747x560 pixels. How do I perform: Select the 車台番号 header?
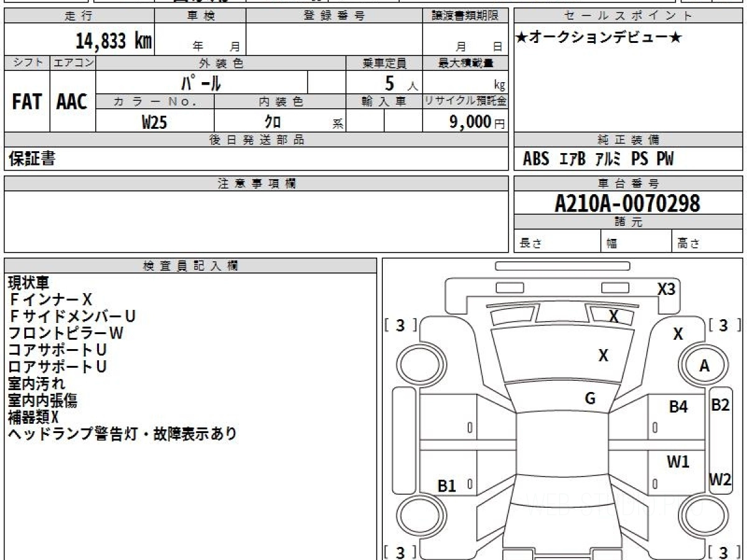pyautogui.click(x=628, y=184)
